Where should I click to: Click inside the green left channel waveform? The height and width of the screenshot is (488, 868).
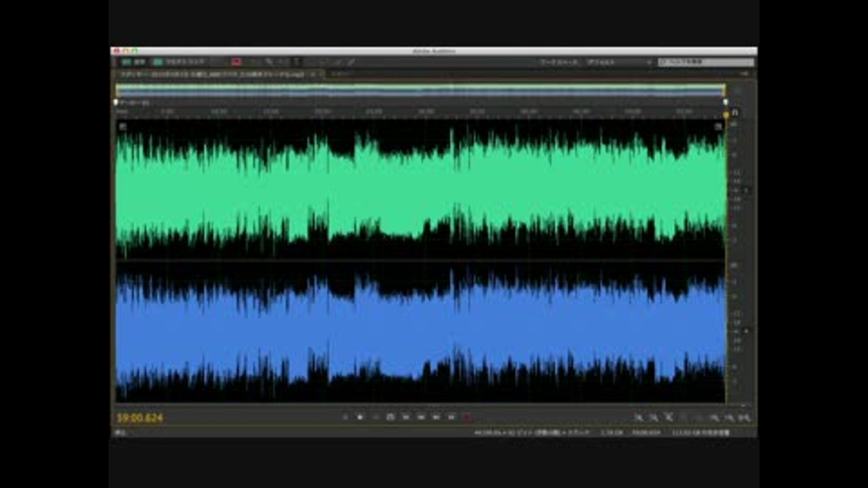pyautogui.click(x=420, y=188)
